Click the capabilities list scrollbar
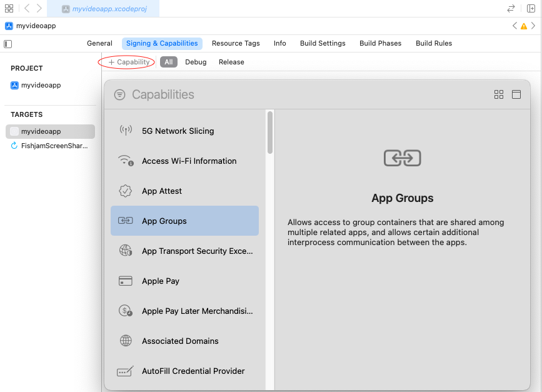 [270, 133]
